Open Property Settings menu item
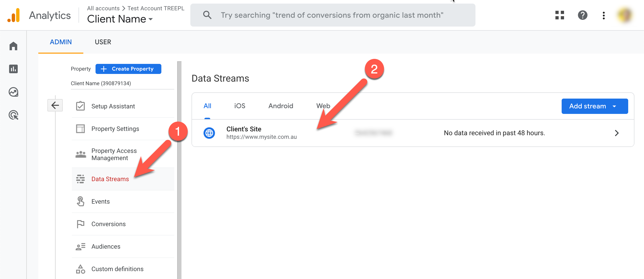Image resolution: width=644 pixels, height=279 pixels. click(x=123, y=129)
